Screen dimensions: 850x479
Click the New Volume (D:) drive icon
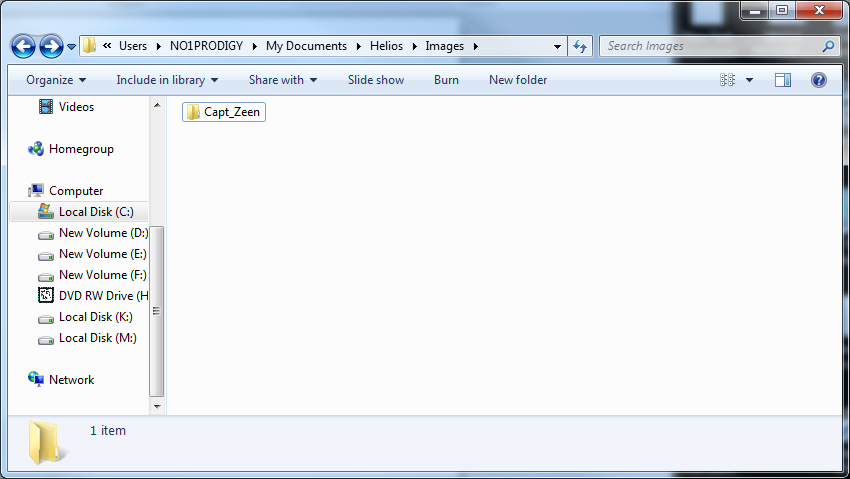[46, 235]
